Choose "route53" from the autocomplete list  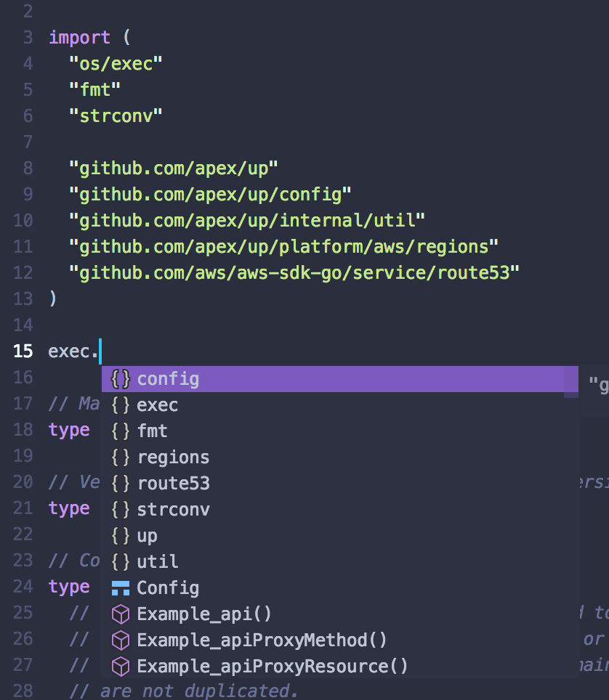coord(173,483)
